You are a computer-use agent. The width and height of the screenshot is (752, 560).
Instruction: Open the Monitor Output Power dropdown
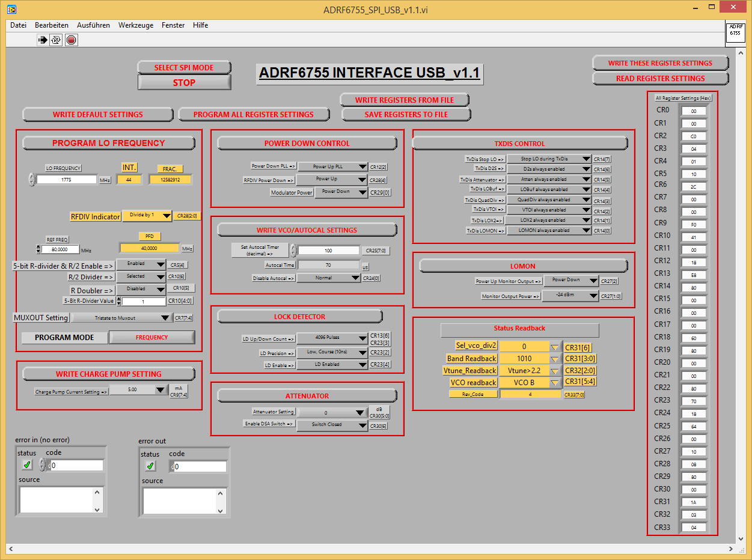[572, 296]
